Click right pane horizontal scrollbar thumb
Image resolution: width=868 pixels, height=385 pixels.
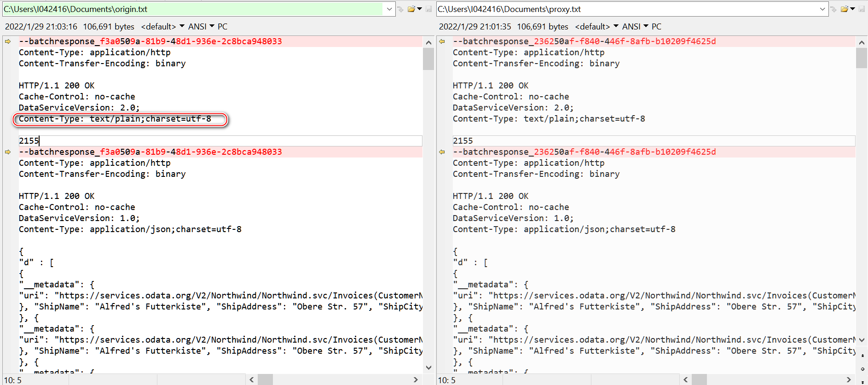click(x=700, y=379)
